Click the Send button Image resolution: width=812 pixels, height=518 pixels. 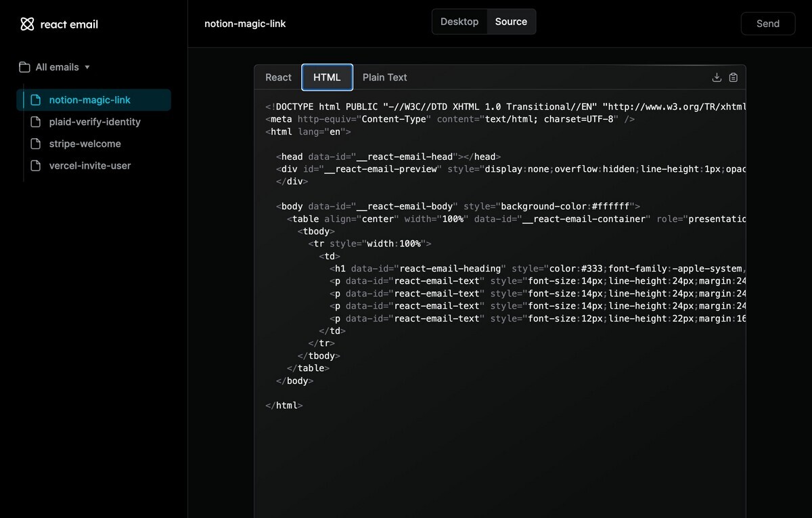[767, 23]
